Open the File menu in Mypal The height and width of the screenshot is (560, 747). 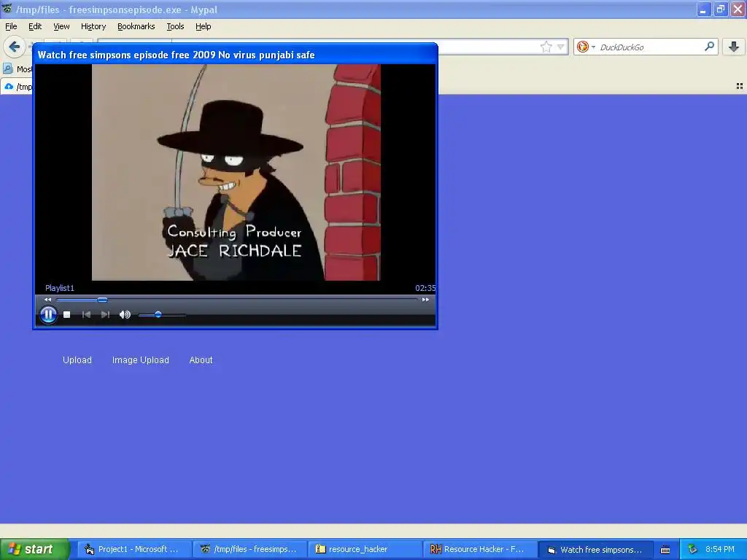(11, 27)
